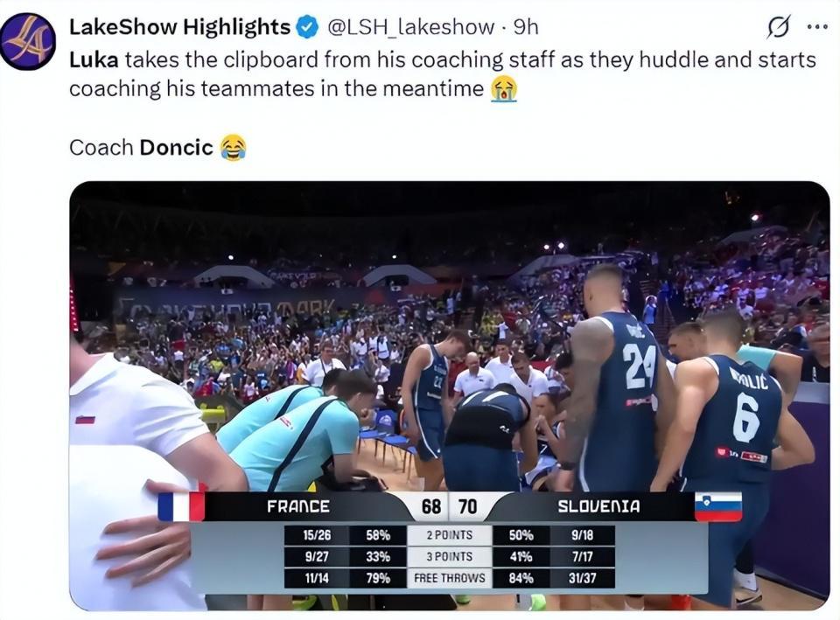
Task: Click the FREE THROWS stat row label
Action: [450, 578]
